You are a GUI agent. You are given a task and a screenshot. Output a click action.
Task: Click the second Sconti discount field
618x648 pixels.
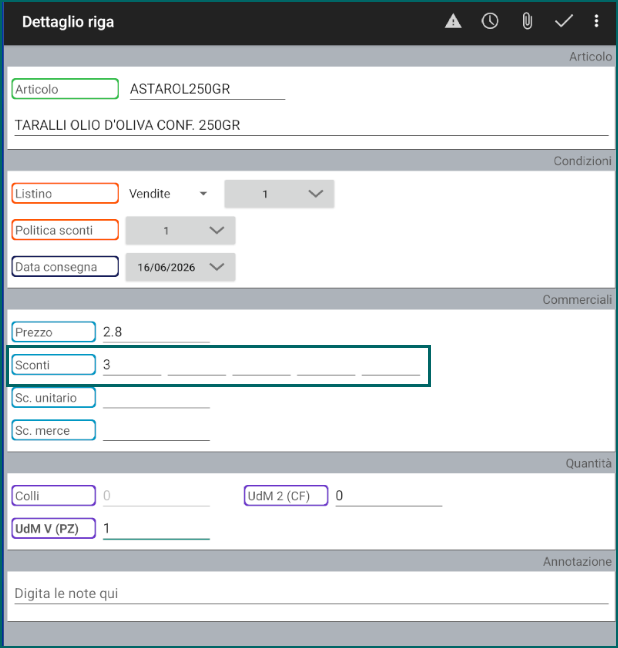click(x=197, y=365)
